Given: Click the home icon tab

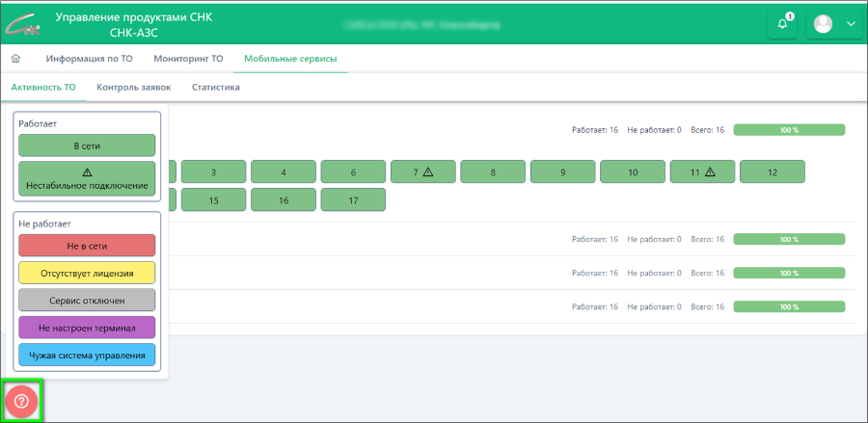Looking at the screenshot, I should point(15,59).
